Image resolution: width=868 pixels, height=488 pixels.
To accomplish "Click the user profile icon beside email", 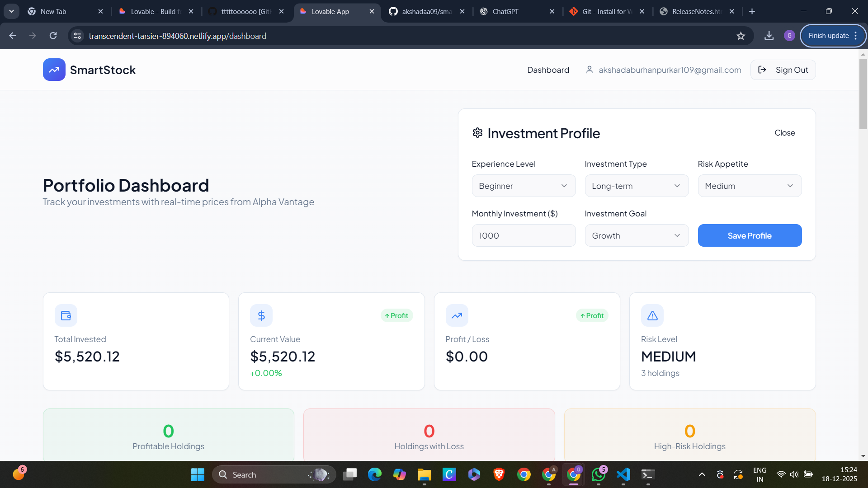I will (589, 70).
